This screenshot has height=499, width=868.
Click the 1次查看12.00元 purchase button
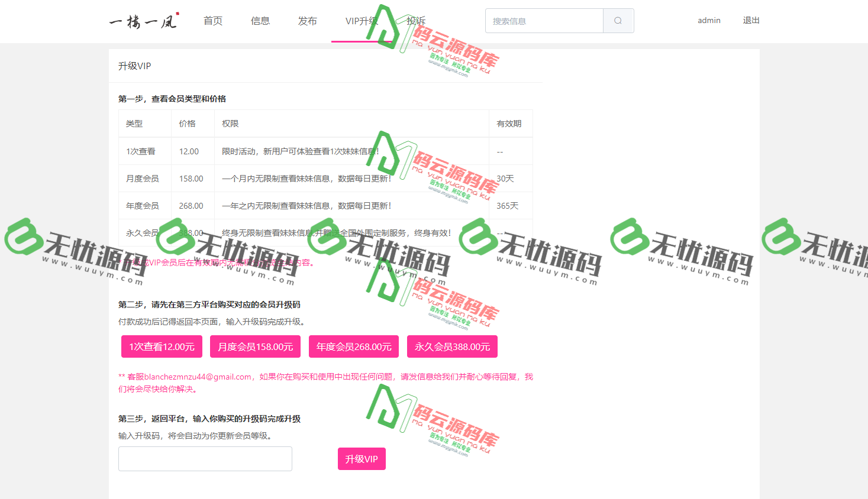(x=162, y=346)
